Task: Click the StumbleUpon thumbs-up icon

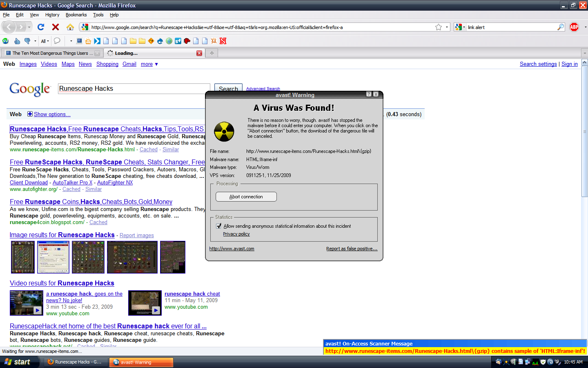Action: 17,41
